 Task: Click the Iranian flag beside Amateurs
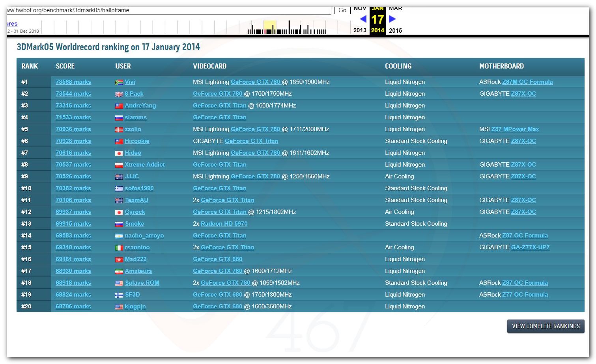119,271
